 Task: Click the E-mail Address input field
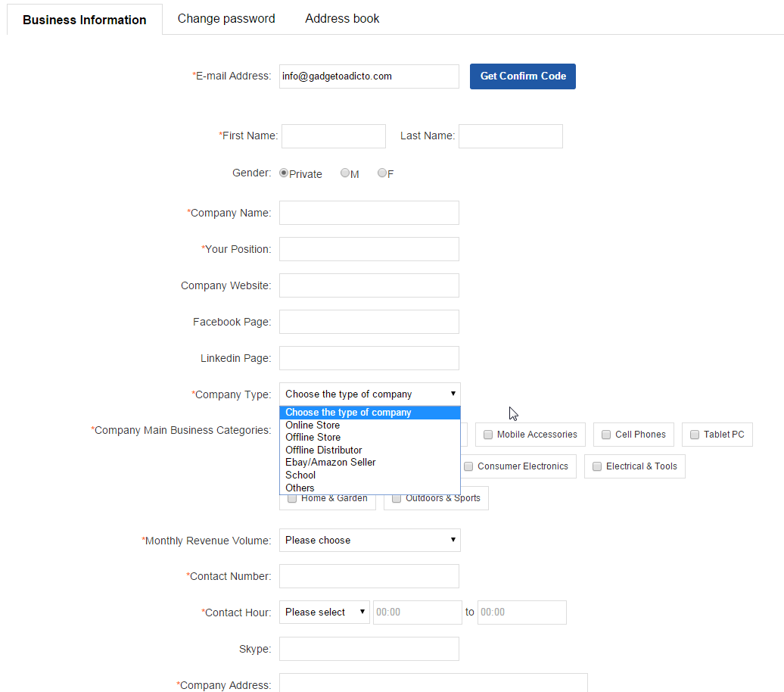tap(369, 76)
